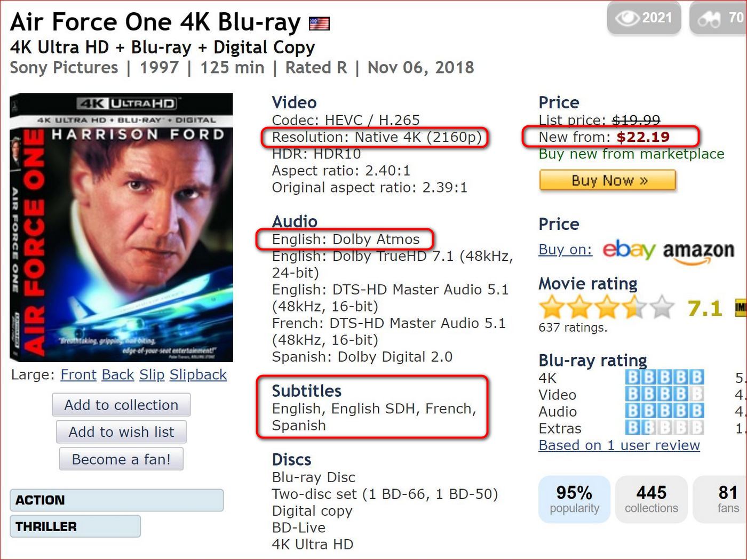
Task: Click Add to wish list button
Action: 121,432
